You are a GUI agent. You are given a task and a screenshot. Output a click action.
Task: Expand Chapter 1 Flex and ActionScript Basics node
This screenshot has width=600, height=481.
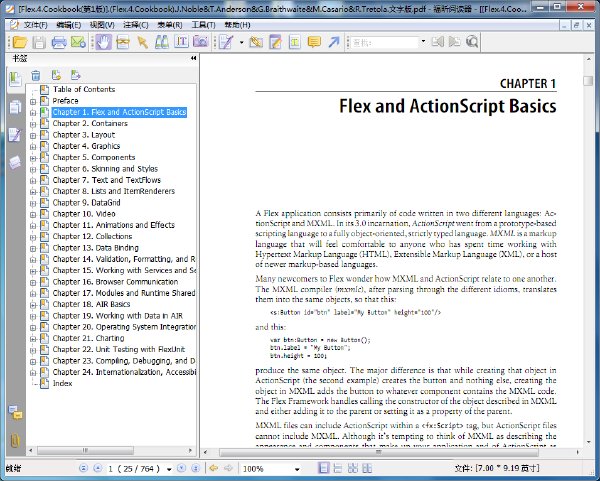[x=33, y=113]
